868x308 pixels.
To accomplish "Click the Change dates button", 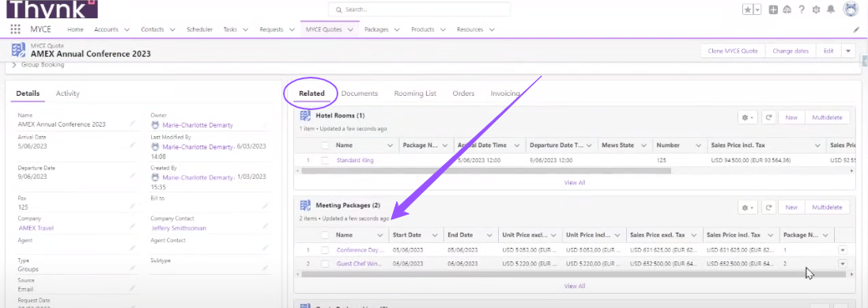I will [x=791, y=51].
